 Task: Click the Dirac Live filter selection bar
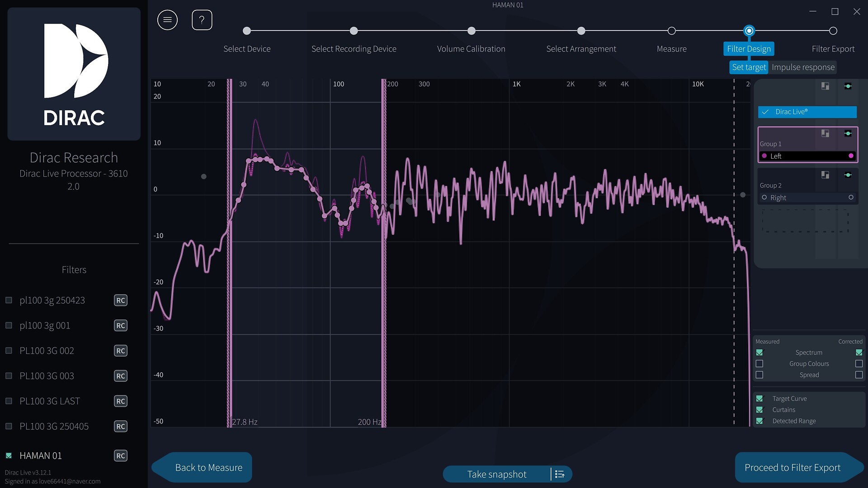click(x=807, y=112)
